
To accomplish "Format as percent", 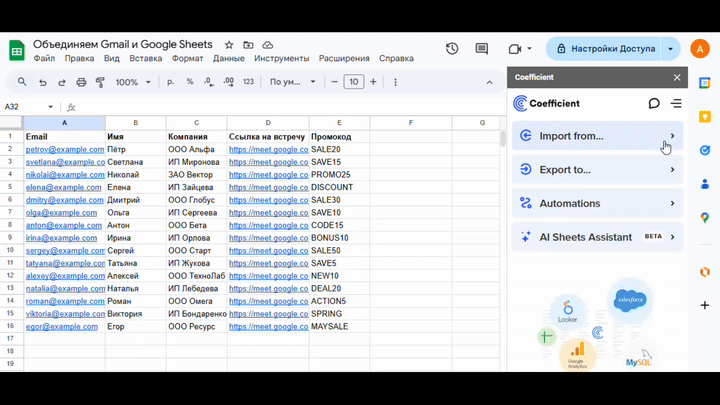I will coord(190,82).
